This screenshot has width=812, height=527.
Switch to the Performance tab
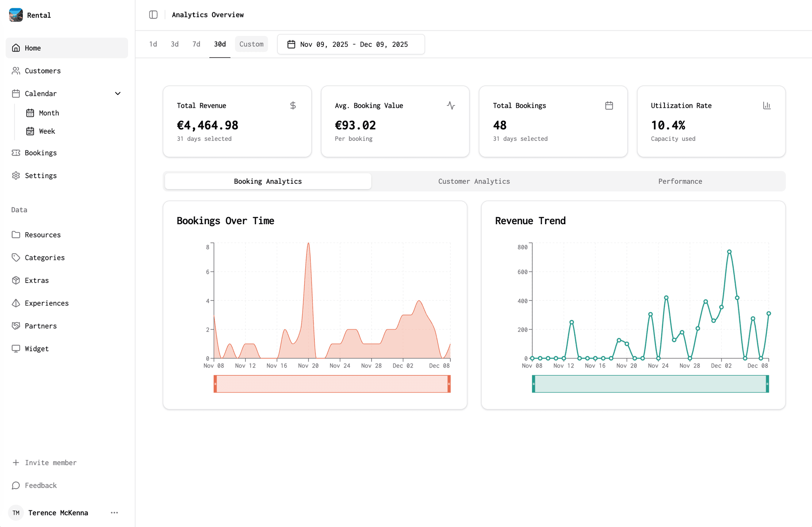pyautogui.click(x=680, y=181)
